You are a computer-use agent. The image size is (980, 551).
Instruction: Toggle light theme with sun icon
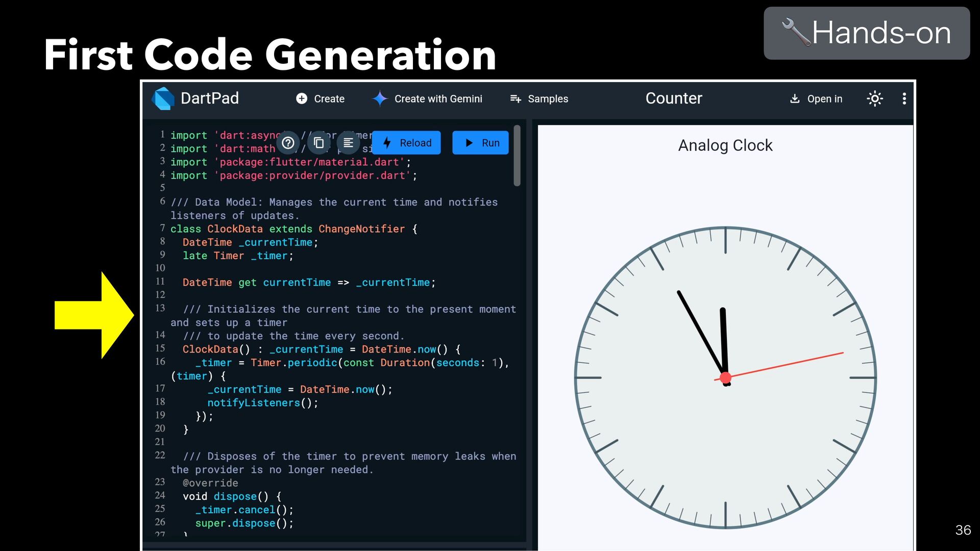coord(875,98)
